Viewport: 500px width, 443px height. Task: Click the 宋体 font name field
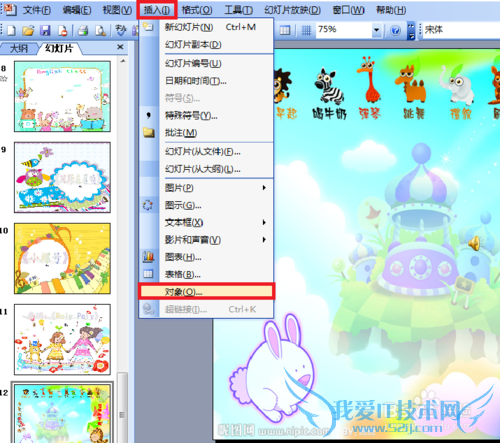click(x=460, y=30)
